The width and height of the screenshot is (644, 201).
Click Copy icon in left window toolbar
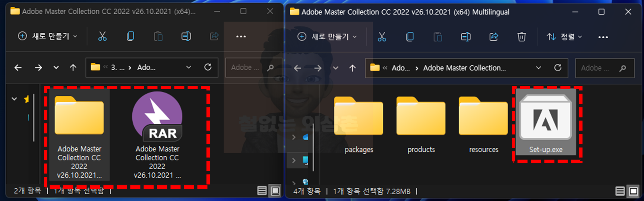[130, 36]
